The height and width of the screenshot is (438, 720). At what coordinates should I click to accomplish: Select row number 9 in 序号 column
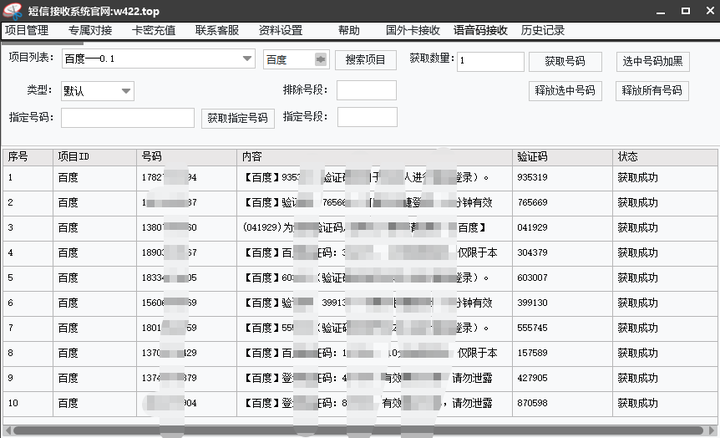click(x=11, y=378)
